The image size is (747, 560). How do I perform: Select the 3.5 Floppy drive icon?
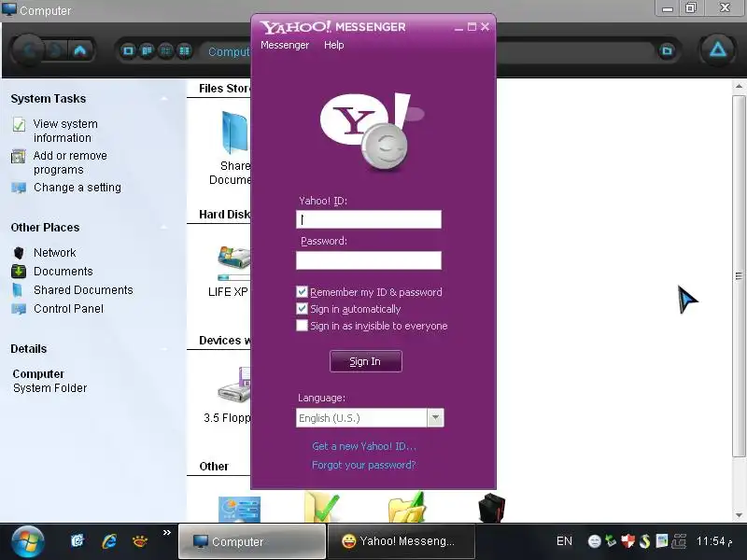point(233,385)
